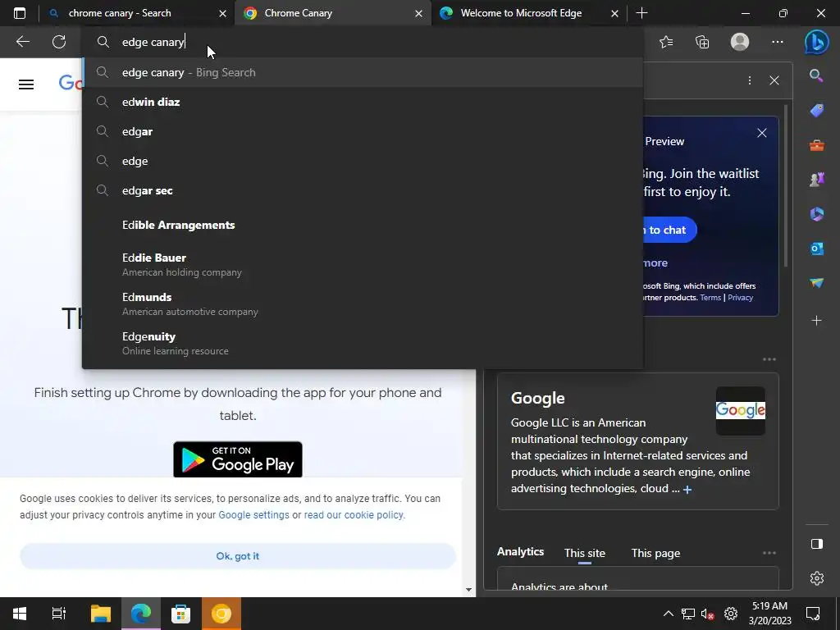840x630 pixels.
Task: Go back to the previous page
Action: 22,42
